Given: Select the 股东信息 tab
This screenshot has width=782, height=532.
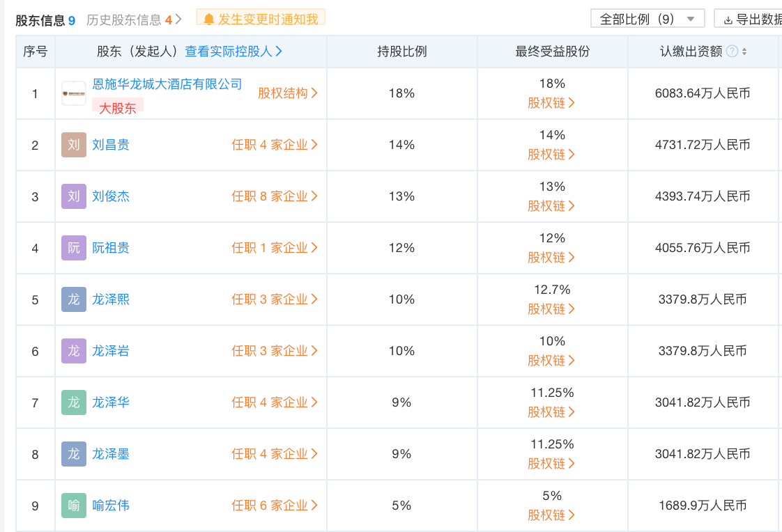Looking at the screenshot, I should click(x=45, y=20).
